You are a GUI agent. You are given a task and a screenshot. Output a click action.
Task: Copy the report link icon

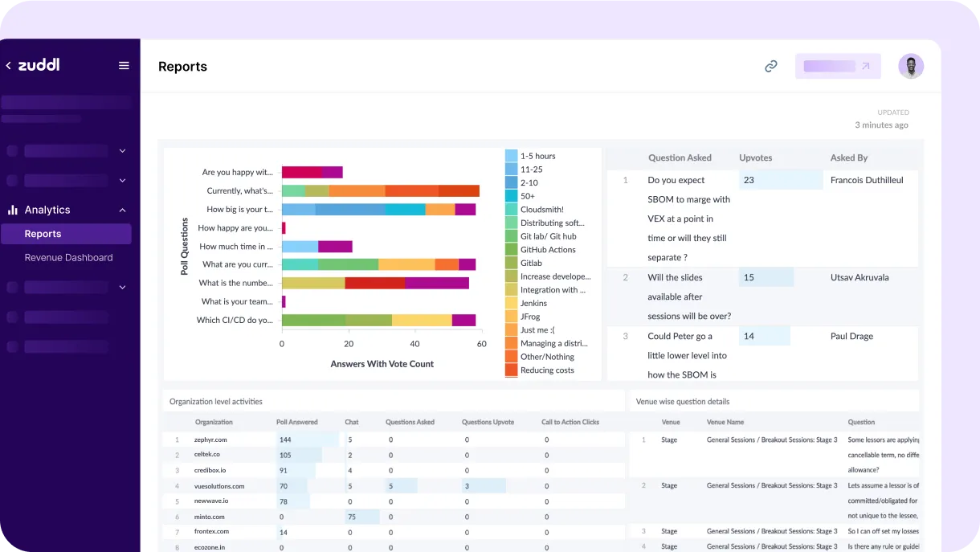pyautogui.click(x=771, y=66)
